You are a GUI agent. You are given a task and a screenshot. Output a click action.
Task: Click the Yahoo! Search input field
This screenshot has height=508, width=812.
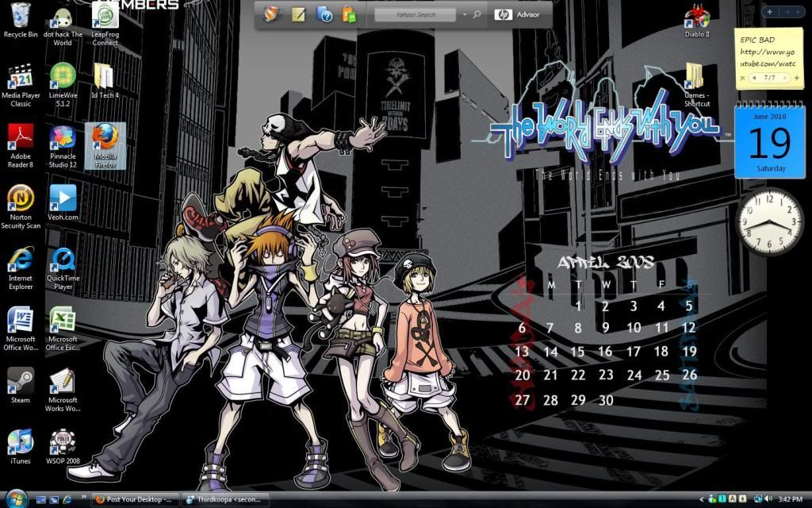(416, 14)
